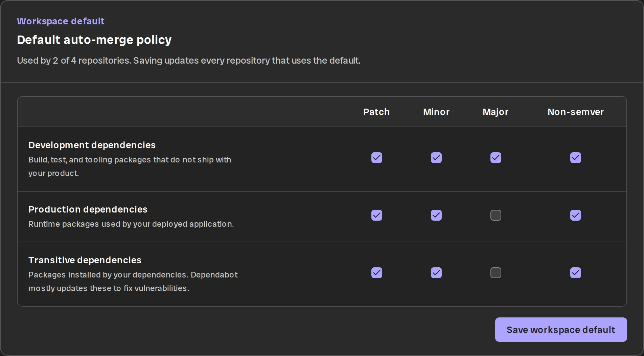Click the Minor column header

[x=436, y=112]
